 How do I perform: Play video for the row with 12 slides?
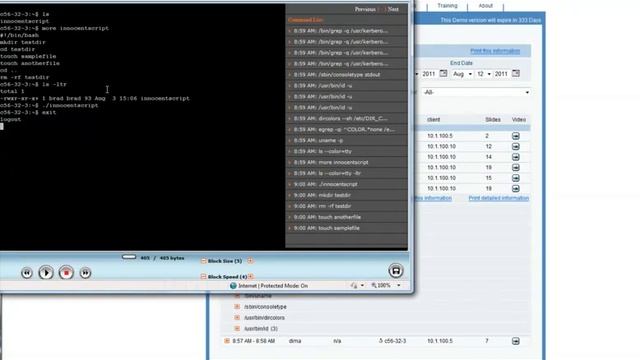click(x=516, y=147)
